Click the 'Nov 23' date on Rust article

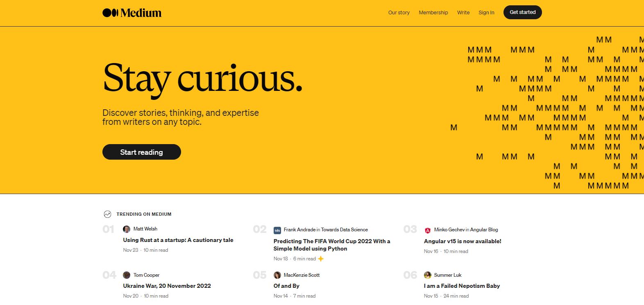pyautogui.click(x=131, y=250)
